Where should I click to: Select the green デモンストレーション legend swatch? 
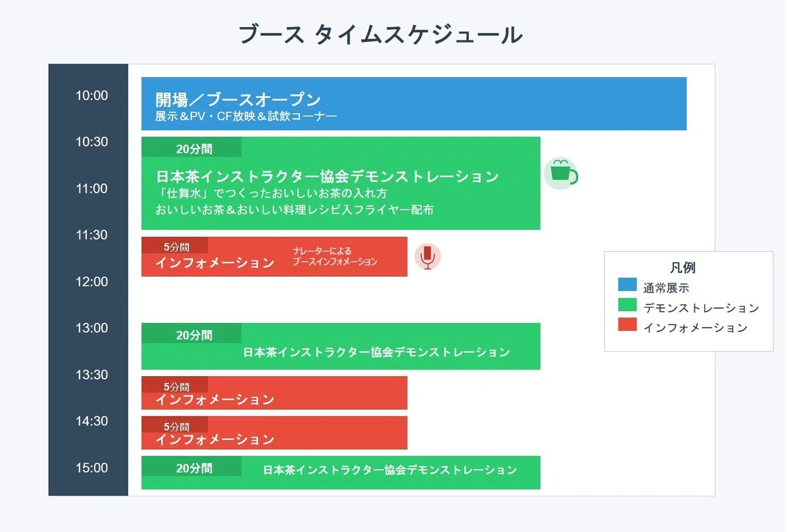(x=627, y=304)
